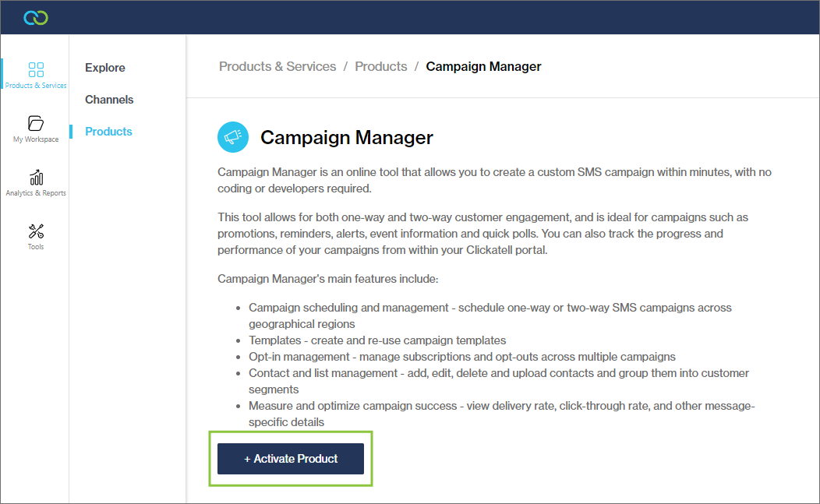Select Products in the submenu
820x504 pixels.
[108, 132]
